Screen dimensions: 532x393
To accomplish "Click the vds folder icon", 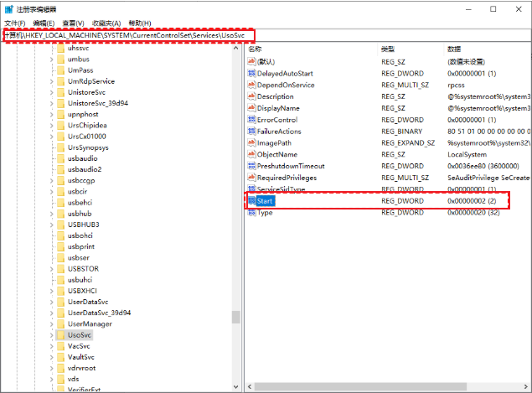I will tap(60, 379).
